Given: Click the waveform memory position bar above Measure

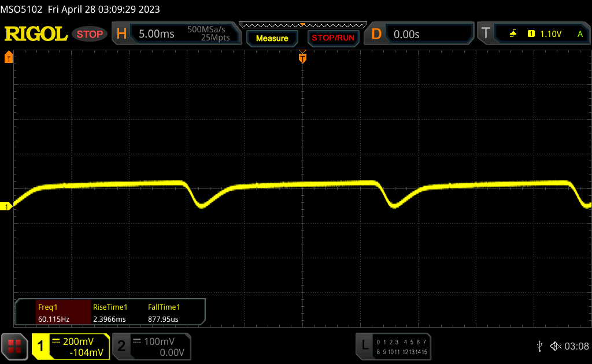Looking at the screenshot, I should click(302, 25).
